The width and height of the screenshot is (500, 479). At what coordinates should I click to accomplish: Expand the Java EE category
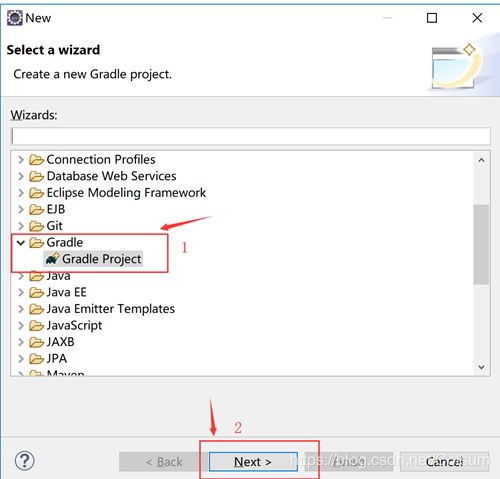coord(21,292)
